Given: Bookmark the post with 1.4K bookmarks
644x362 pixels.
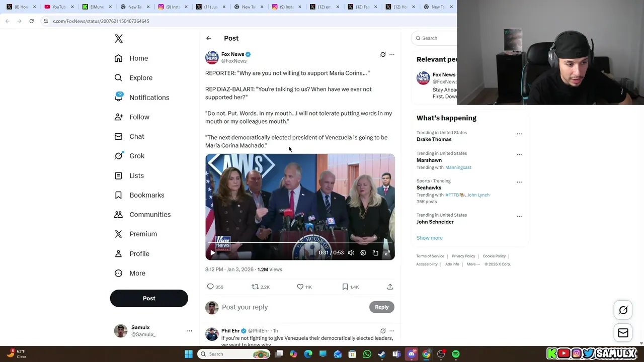Looking at the screenshot, I should click(x=350, y=287).
